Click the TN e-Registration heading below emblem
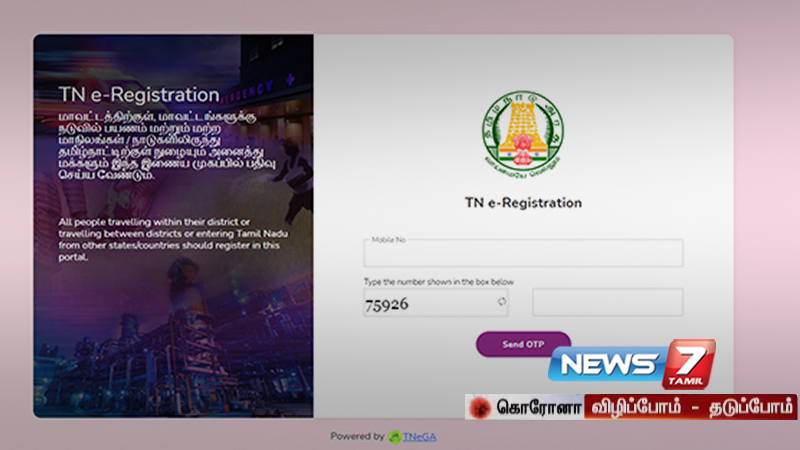800x450 pixels. point(523,202)
